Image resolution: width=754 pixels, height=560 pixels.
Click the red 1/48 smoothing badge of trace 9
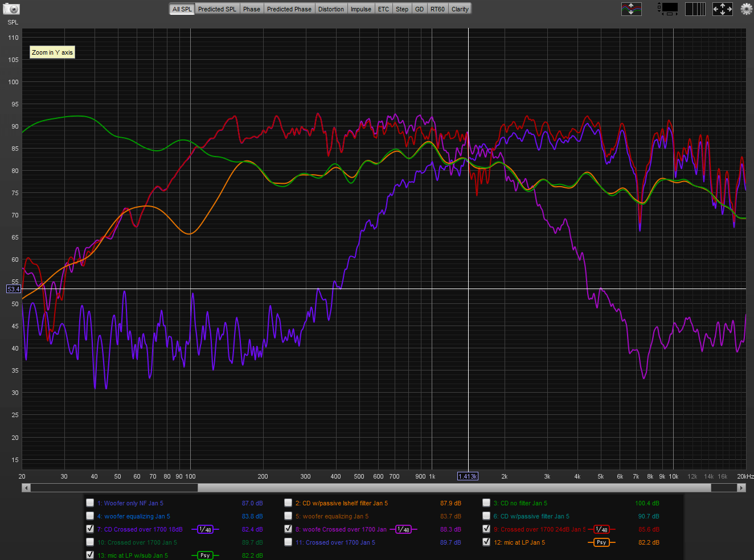tap(601, 529)
